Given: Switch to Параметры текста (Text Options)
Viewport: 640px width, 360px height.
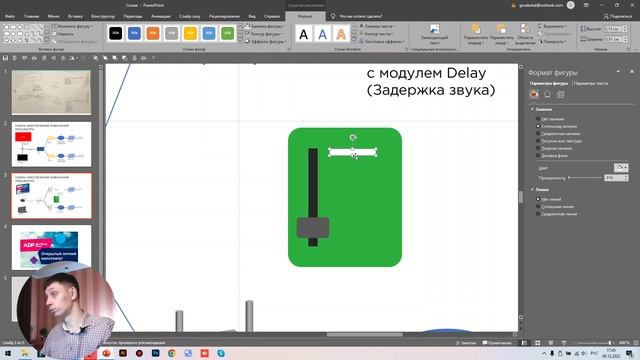Looking at the screenshot, I should point(591,83).
